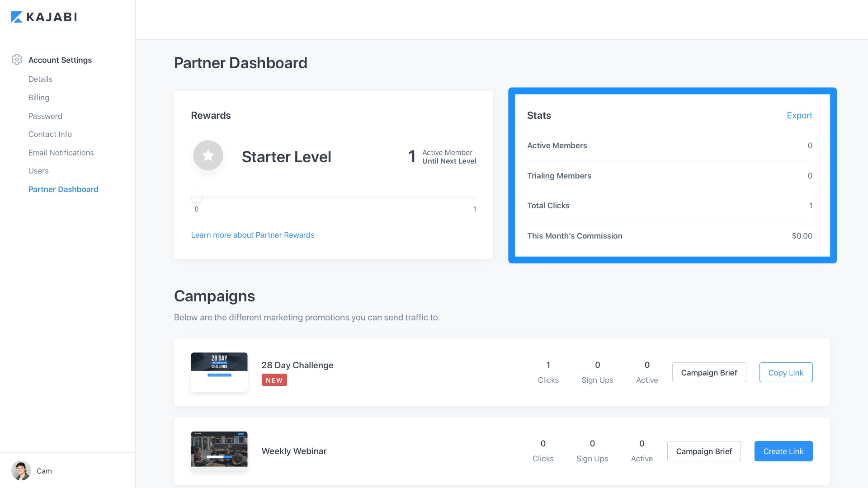Screen dimensions: 868x488
Task: Select Partner Dashboard in sidebar
Action: click(x=63, y=189)
